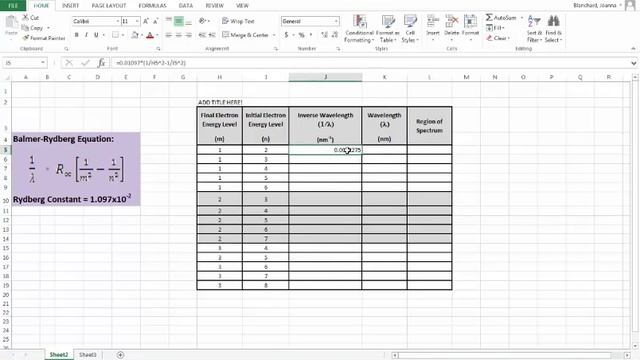Switch to the PAGE LAYOUT tab

coord(109,6)
